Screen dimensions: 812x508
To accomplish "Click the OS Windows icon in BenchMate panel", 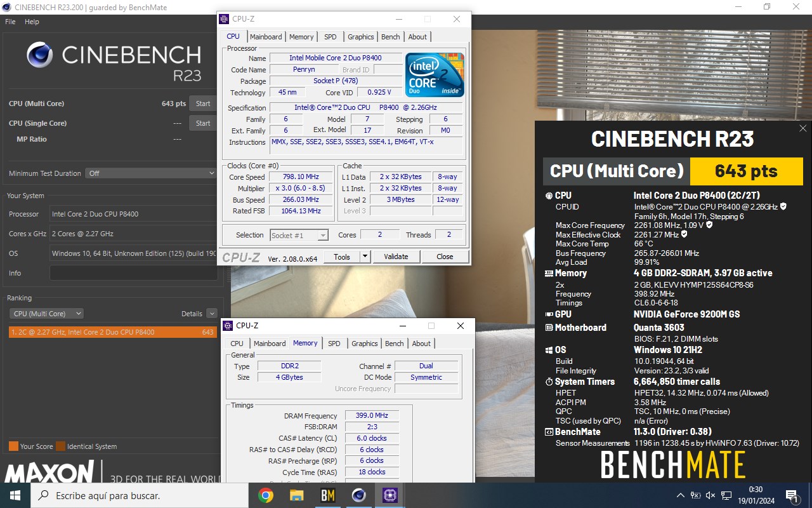I will click(x=549, y=350).
